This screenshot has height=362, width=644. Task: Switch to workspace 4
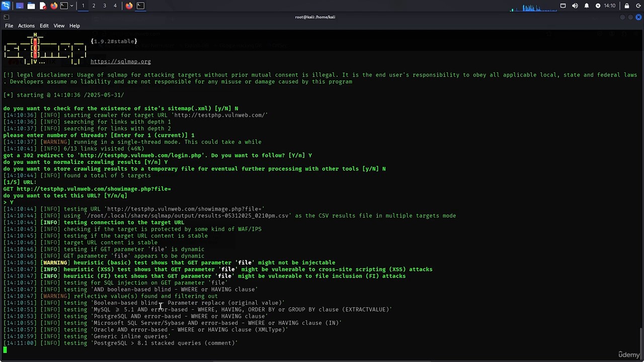pyautogui.click(x=115, y=6)
